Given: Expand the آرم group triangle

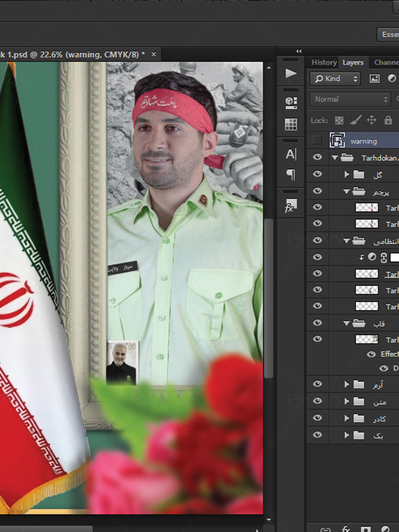Looking at the screenshot, I should [x=346, y=384].
